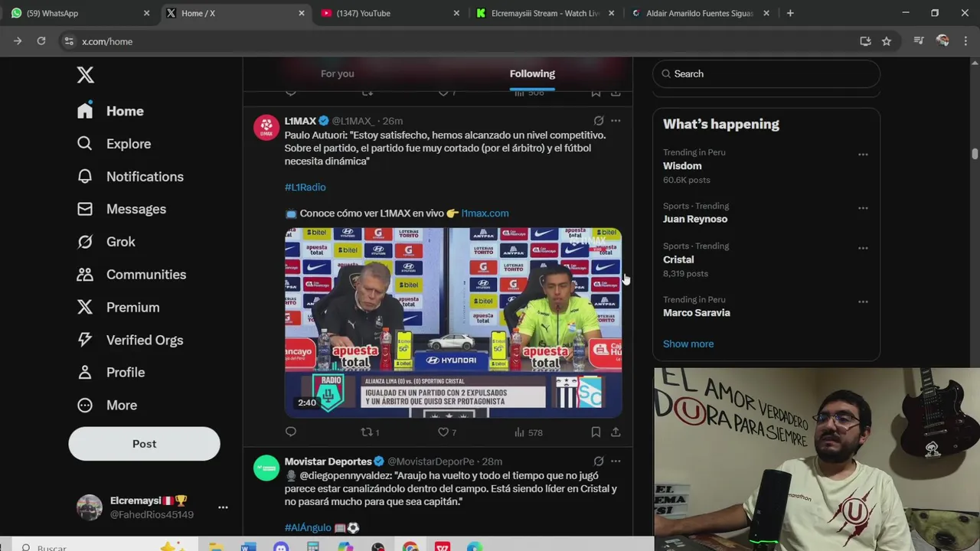Open more options on Movistar Deportes post
Image resolution: width=980 pixels, height=551 pixels.
coord(616,461)
